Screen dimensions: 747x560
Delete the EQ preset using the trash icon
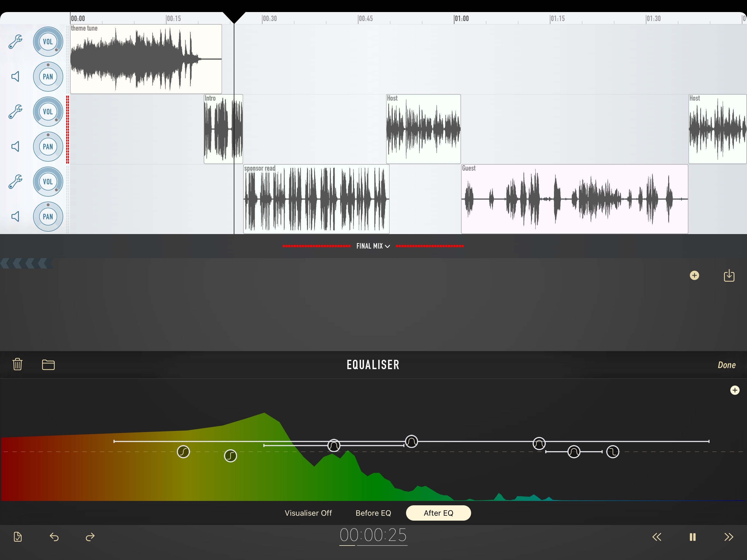(17, 364)
